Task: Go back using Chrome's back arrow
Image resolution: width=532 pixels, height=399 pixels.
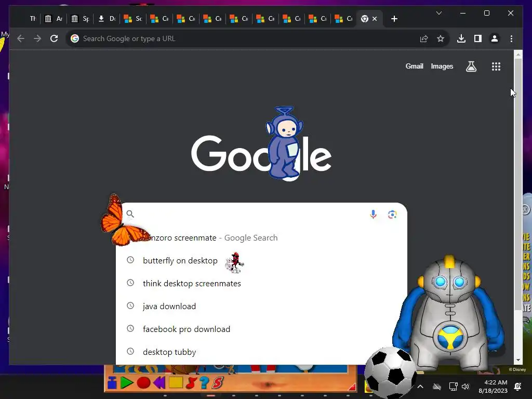Action: (x=21, y=38)
